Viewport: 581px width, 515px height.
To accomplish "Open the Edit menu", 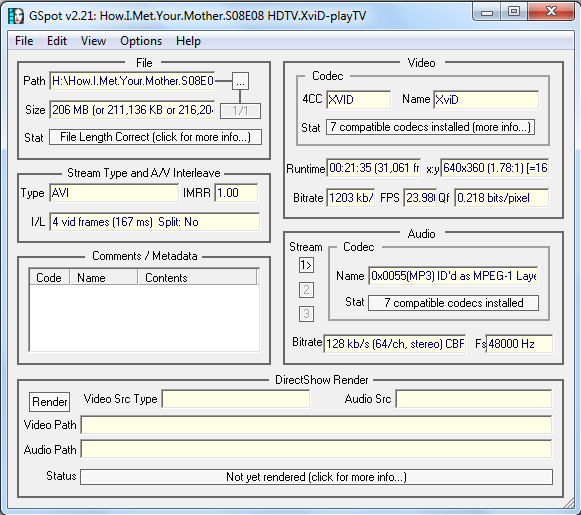I will click(x=57, y=41).
